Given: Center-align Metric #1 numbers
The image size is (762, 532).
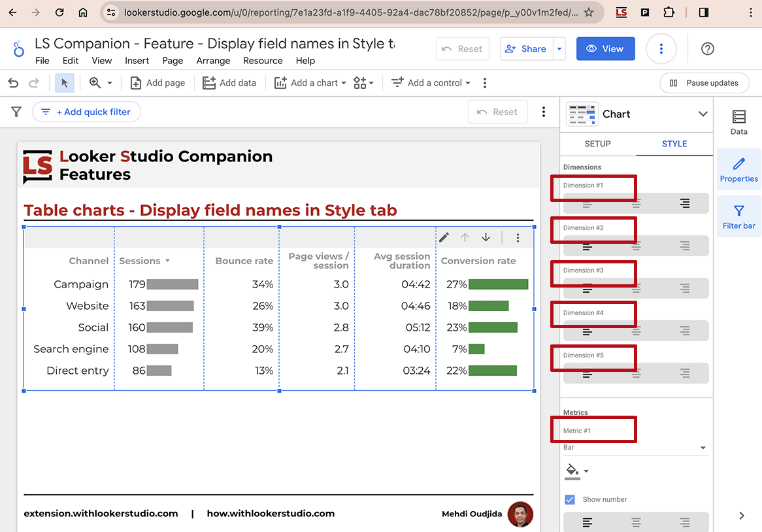Looking at the screenshot, I should point(636,523).
